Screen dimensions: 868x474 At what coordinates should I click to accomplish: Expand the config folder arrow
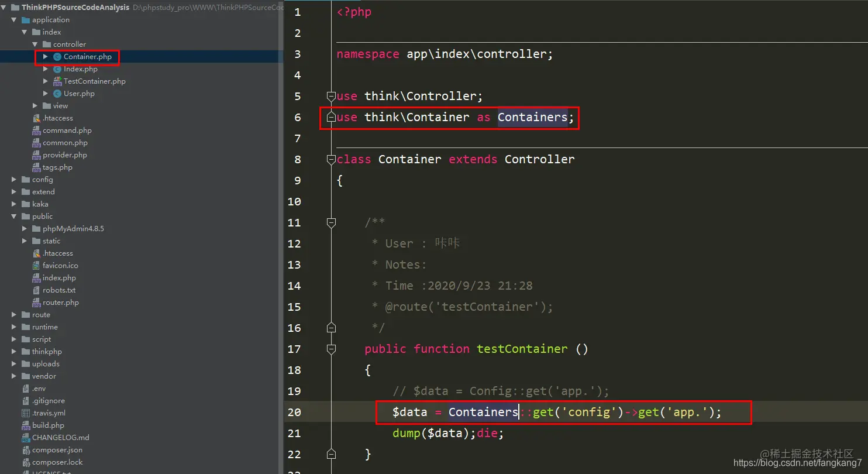coord(14,180)
